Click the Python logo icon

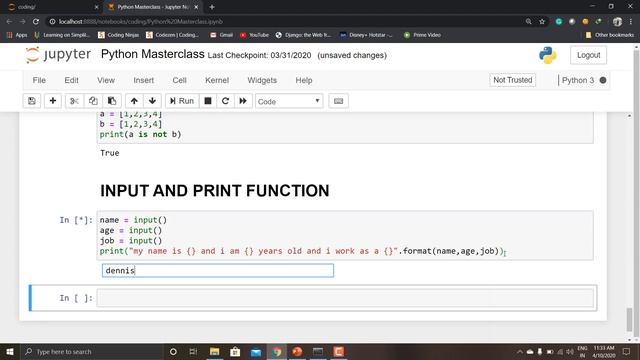point(547,55)
